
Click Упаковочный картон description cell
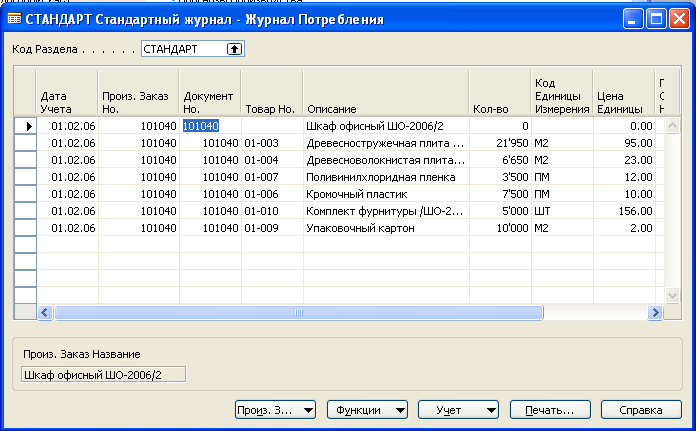coord(386,228)
